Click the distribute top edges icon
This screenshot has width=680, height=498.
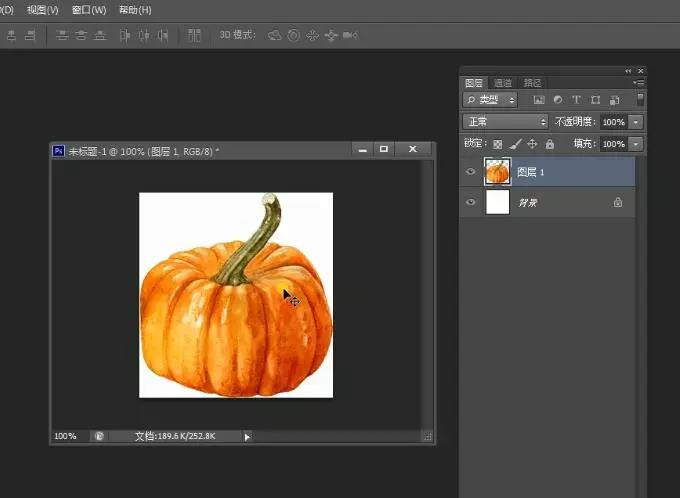point(62,36)
